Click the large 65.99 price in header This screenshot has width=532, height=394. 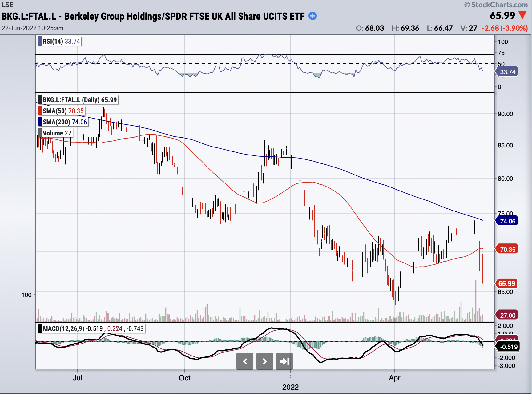502,15
